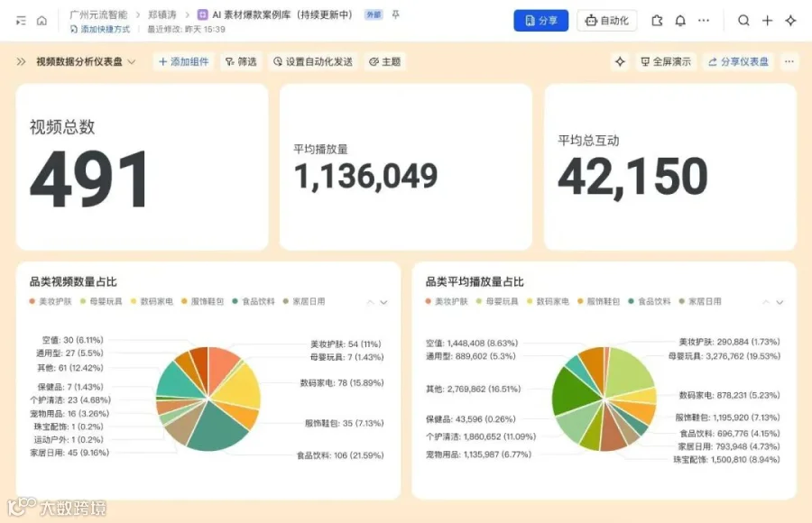Toggle 食品饮料 legend in 品类平均播放量占比 chart

650,301
